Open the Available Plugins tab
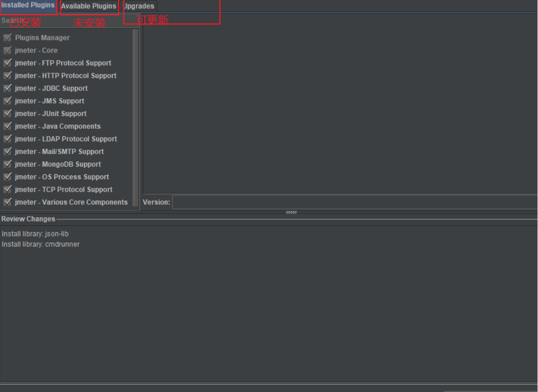Viewport: 538px width, 392px height. (x=88, y=6)
